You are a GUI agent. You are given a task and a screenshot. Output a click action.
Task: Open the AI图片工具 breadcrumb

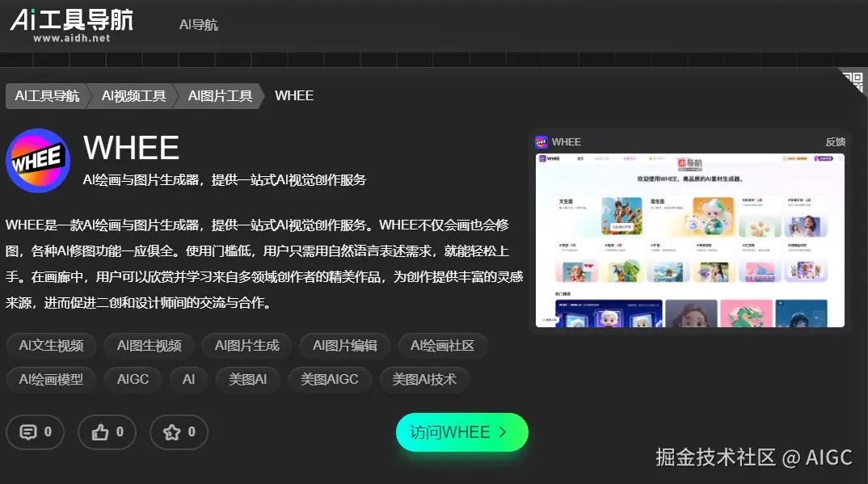220,95
